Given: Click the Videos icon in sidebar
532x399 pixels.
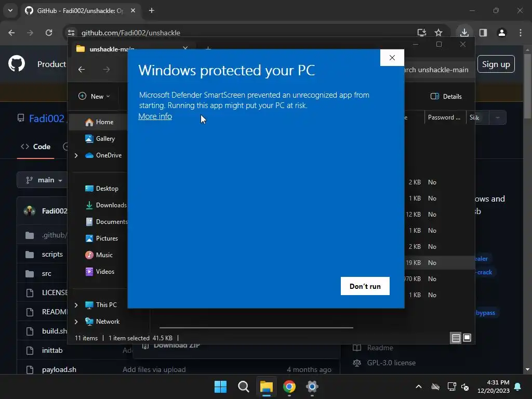Looking at the screenshot, I should [x=89, y=272].
